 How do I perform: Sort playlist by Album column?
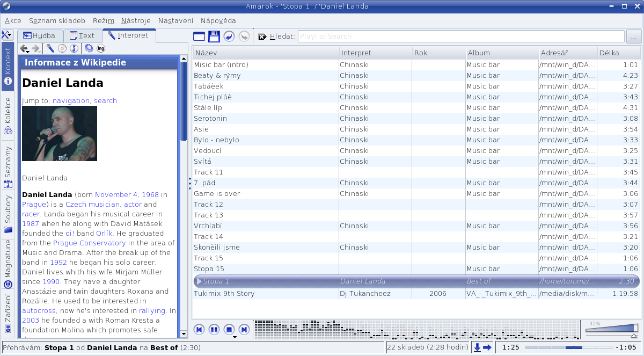coord(502,53)
